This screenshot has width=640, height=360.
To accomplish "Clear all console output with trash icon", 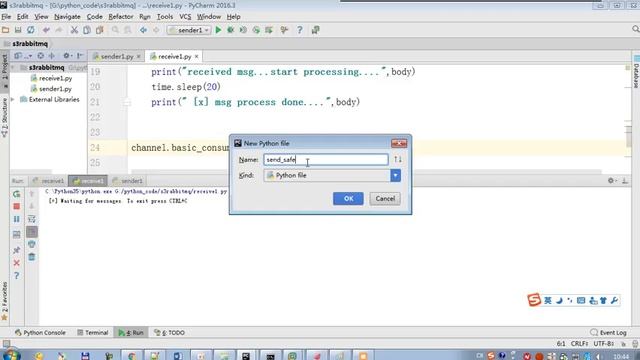I will (31, 257).
